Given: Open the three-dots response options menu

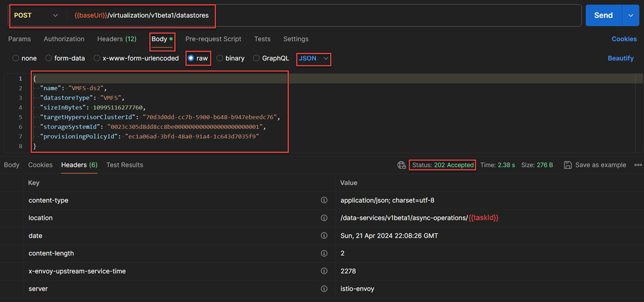Looking at the screenshot, I should point(638,165).
